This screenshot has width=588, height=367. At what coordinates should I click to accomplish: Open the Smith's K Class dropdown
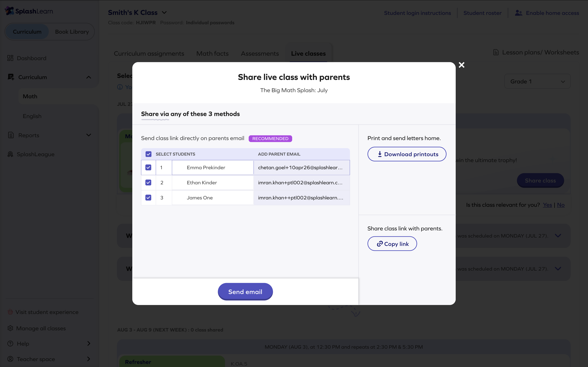(x=164, y=12)
